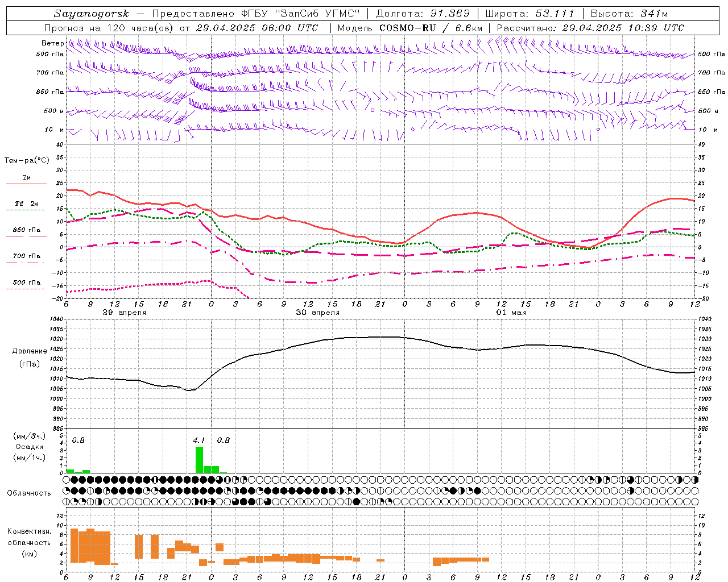Click the 850 гПа temperature legend entry
The width and height of the screenshot is (728, 582).
(x=26, y=230)
